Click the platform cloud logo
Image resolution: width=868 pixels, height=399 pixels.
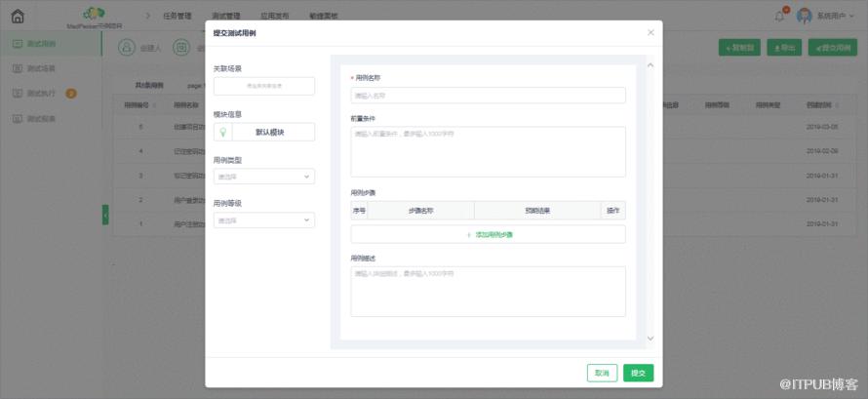click(x=94, y=14)
